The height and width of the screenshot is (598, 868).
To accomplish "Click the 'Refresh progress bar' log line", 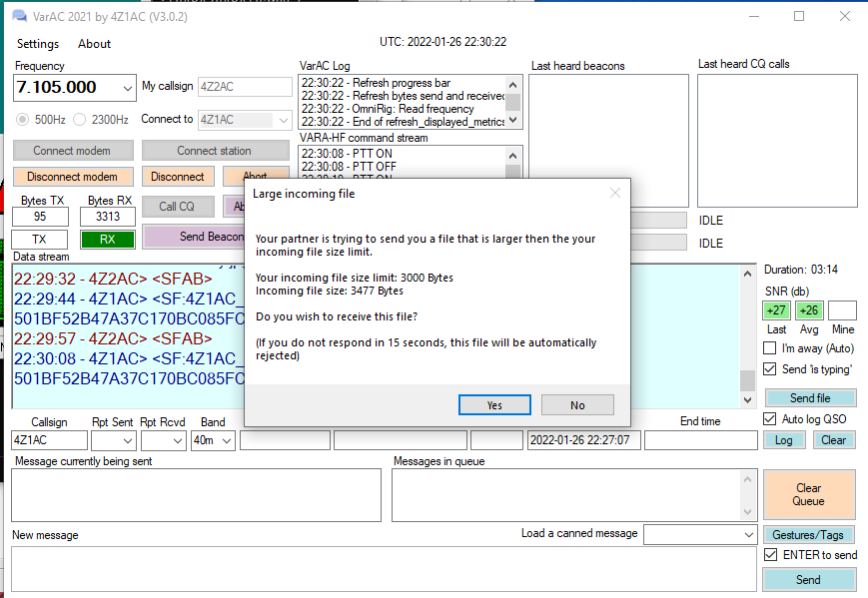I will [376, 83].
